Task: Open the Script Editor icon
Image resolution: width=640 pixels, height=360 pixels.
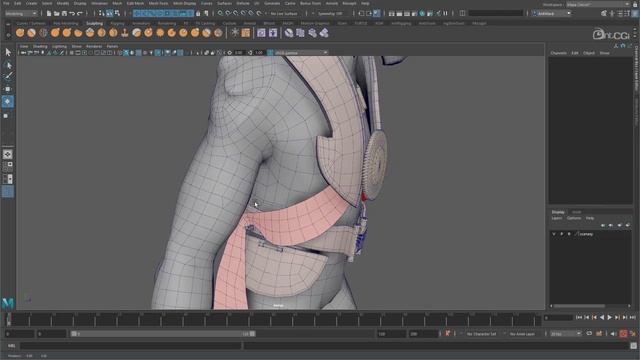Action: [634, 346]
